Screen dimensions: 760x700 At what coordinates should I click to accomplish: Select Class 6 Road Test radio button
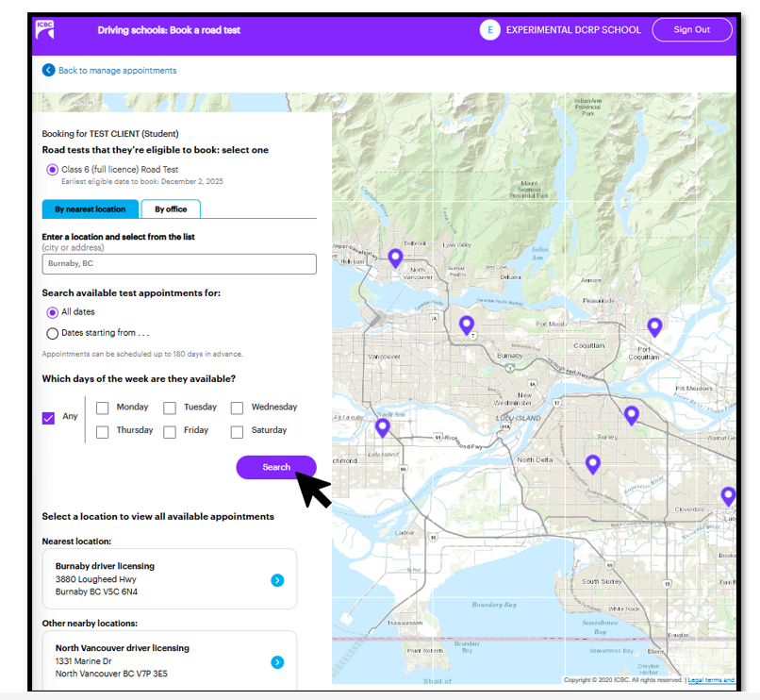pos(53,170)
